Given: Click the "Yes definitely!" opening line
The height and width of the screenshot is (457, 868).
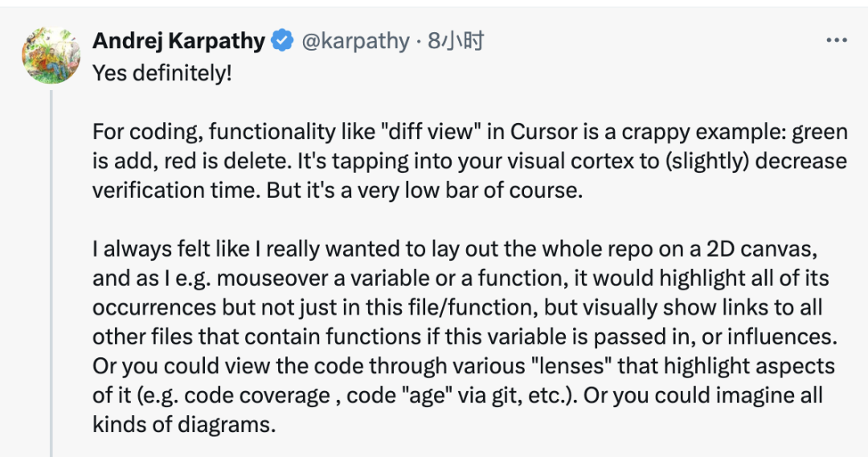Looking at the screenshot, I should point(162,73).
